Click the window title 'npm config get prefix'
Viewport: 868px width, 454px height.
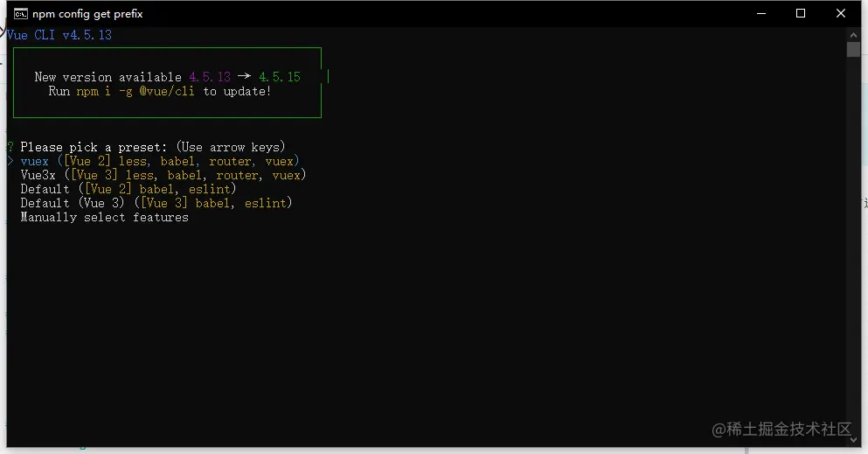87,14
